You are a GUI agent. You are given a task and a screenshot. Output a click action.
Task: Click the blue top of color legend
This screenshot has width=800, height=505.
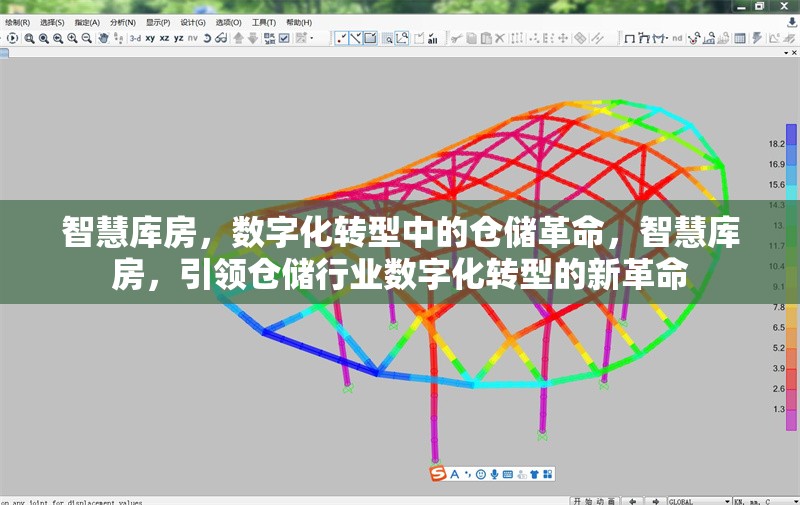[791, 134]
